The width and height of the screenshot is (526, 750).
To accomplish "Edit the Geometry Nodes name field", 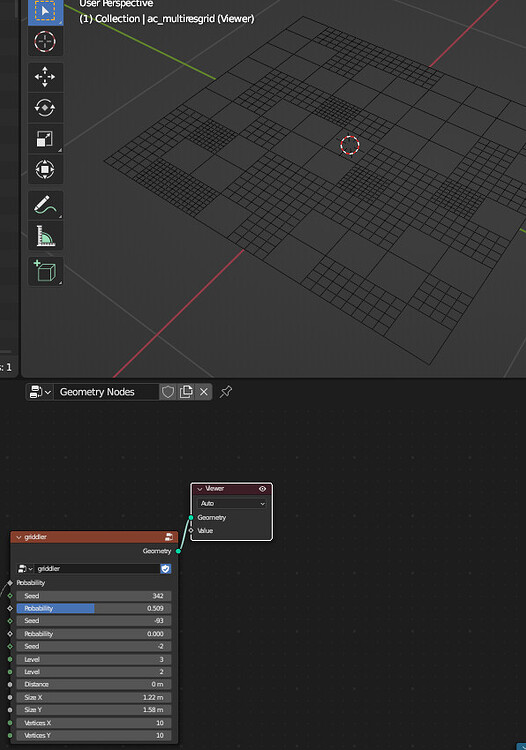I will (106, 392).
